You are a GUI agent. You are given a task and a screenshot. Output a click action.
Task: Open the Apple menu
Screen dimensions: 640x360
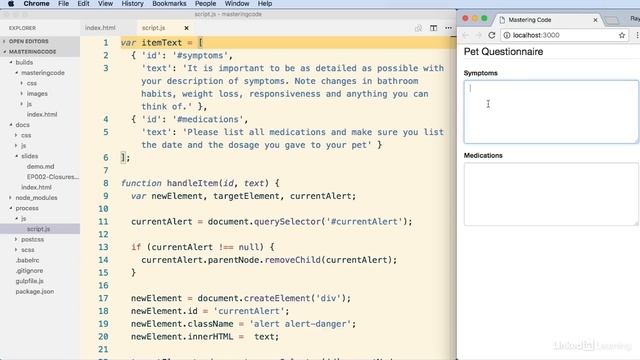point(11,4)
